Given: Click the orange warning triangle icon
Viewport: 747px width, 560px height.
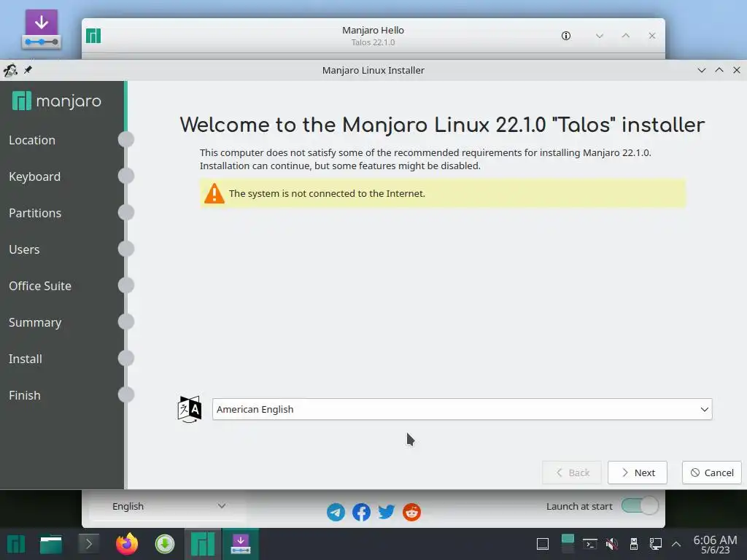Looking at the screenshot, I should 214,193.
